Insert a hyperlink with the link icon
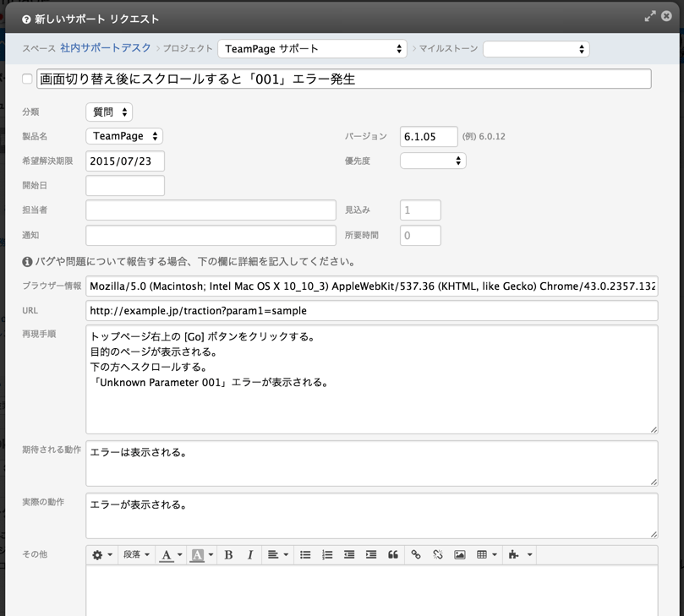The image size is (684, 616). [416, 554]
